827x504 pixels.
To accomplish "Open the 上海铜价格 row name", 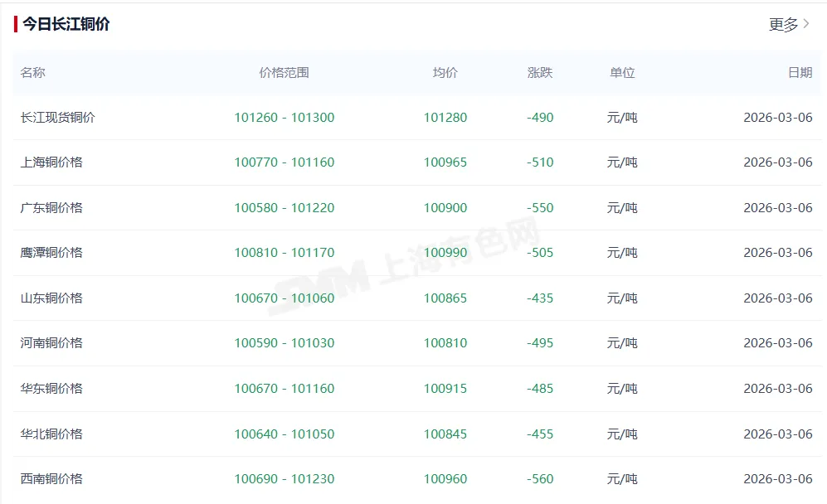I will 51,162.
